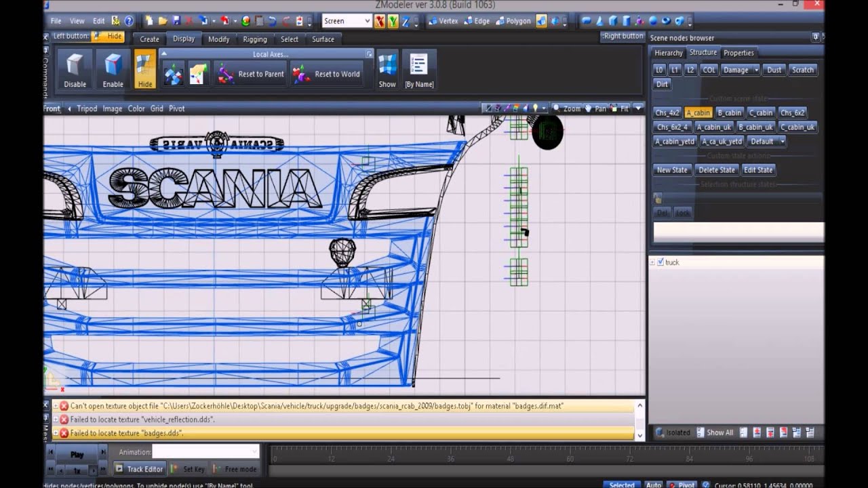
Task: Select the Chs_4x2 scene state
Action: pos(667,113)
